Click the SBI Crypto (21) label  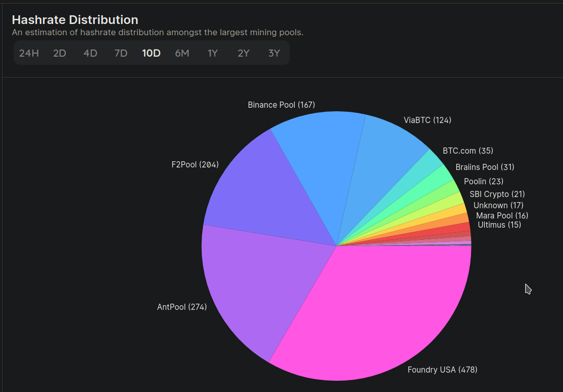coord(497,194)
